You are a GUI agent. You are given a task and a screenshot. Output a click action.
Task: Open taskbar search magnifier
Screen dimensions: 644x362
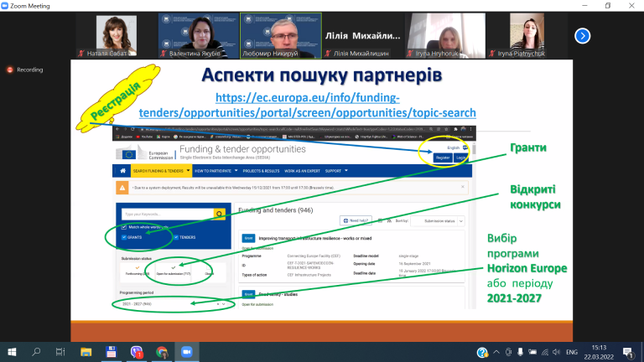click(36, 352)
